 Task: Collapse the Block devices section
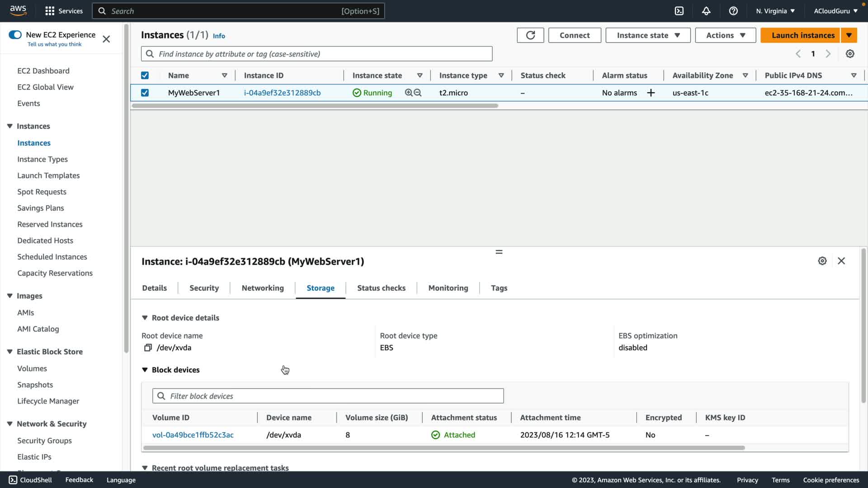(145, 370)
